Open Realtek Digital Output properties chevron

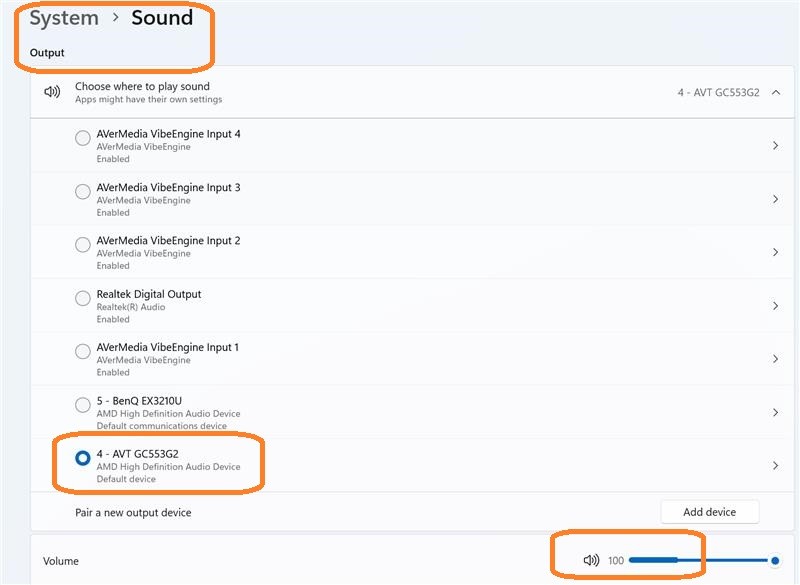tap(776, 306)
